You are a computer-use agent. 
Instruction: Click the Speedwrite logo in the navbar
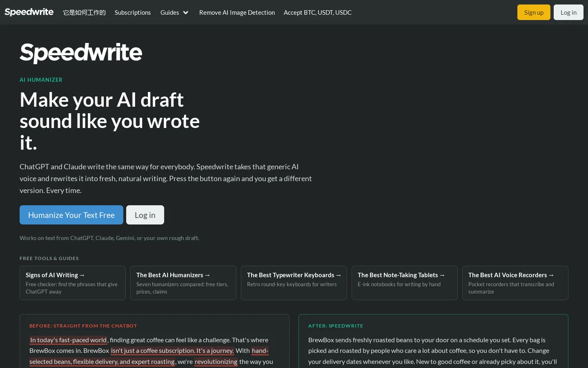tap(29, 12)
